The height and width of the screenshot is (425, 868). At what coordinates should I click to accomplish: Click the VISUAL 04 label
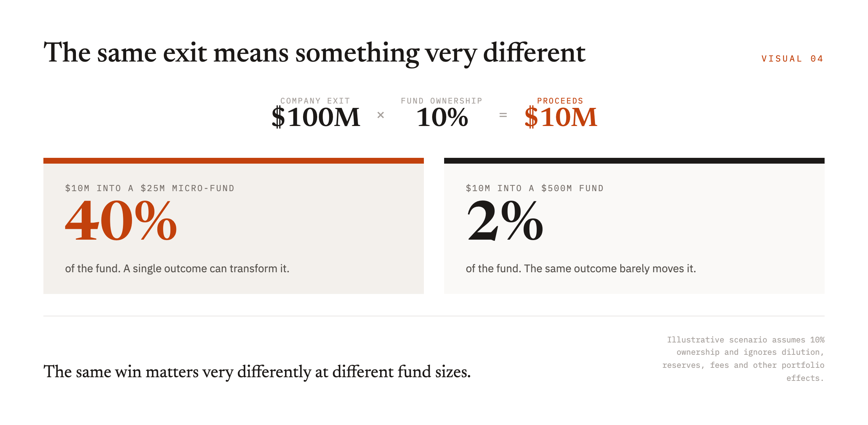(792, 59)
